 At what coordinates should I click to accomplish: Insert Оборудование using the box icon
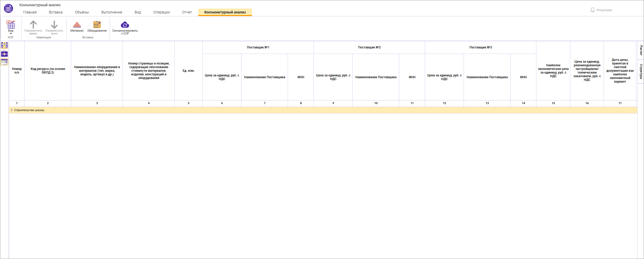(x=97, y=25)
